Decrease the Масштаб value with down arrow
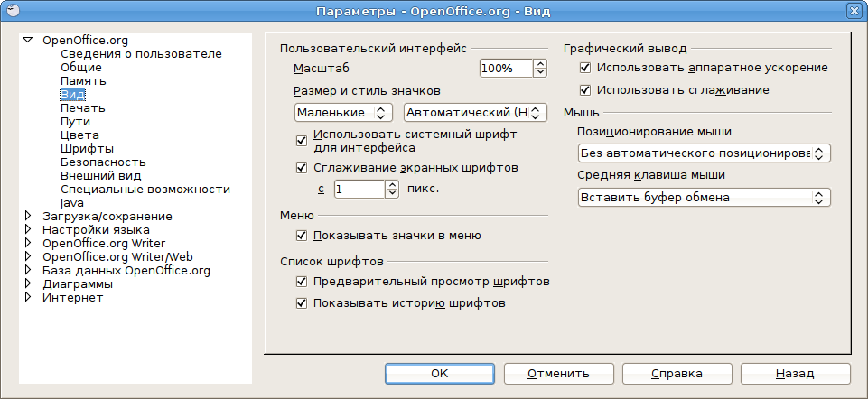The image size is (868, 399). [540, 73]
